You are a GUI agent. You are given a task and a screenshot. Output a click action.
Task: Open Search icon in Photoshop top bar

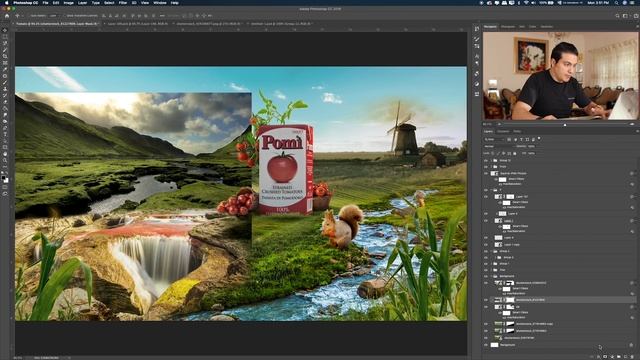click(x=617, y=16)
